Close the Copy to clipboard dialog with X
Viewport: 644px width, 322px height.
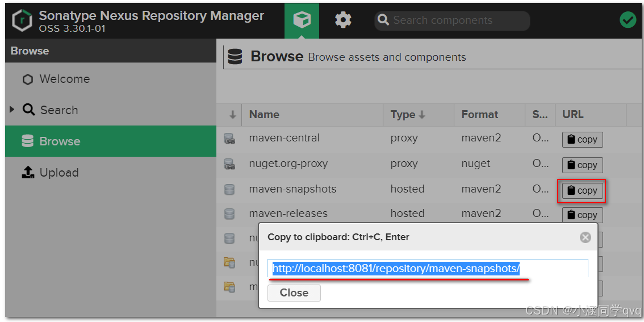[x=586, y=237]
